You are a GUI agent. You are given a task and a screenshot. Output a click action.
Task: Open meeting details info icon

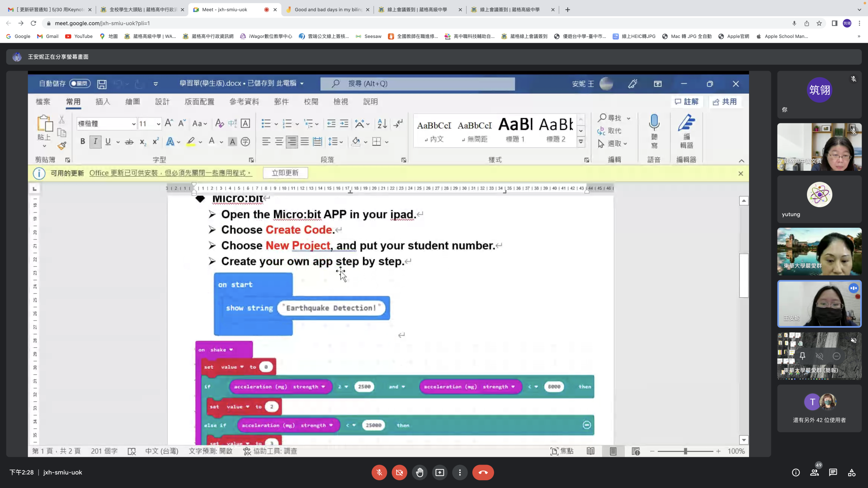tap(796, 472)
